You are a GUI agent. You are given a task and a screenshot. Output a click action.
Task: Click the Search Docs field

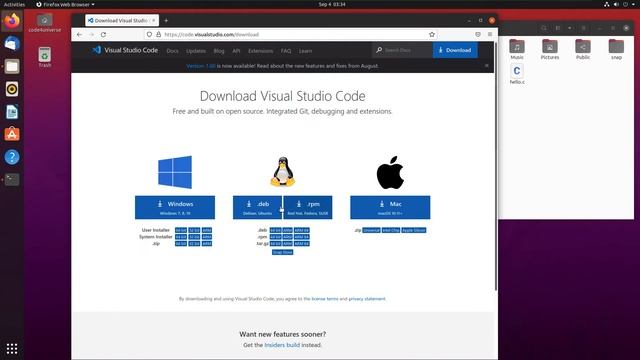(x=402, y=50)
